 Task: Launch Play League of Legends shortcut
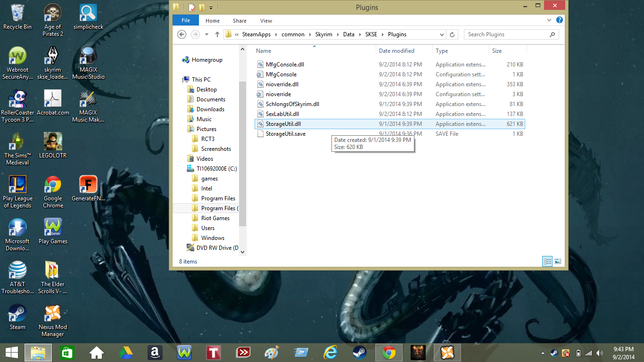[17, 192]
